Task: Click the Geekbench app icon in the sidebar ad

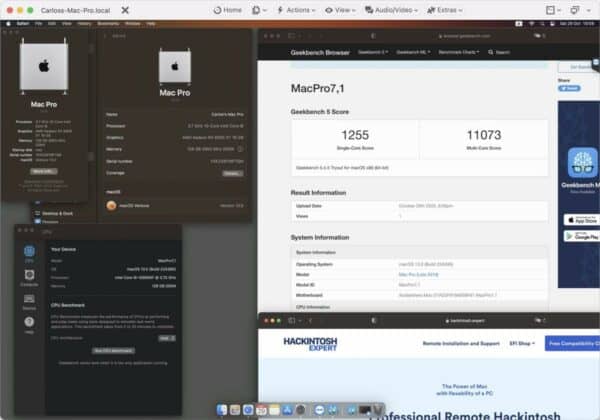Action: click(582, 163)
